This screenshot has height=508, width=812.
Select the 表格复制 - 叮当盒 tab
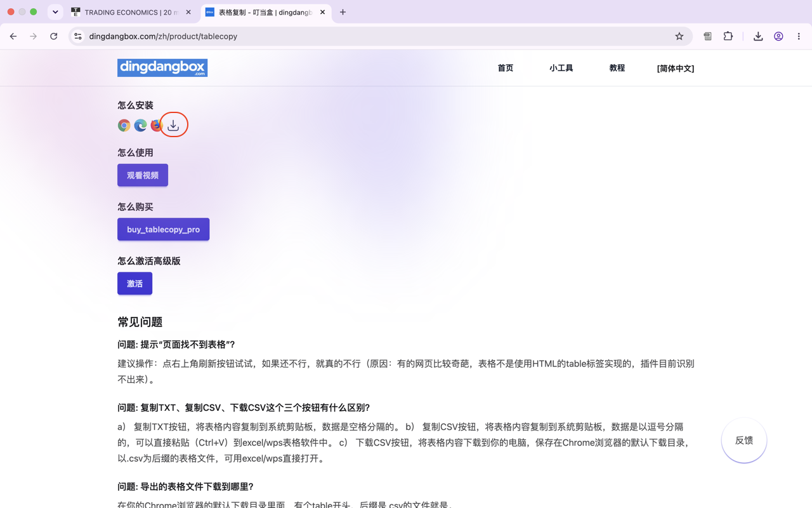click(266, 12)
